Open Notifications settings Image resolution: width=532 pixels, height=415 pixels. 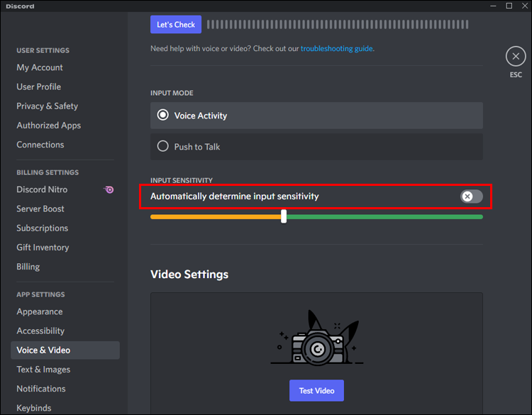tap(41, 389)
